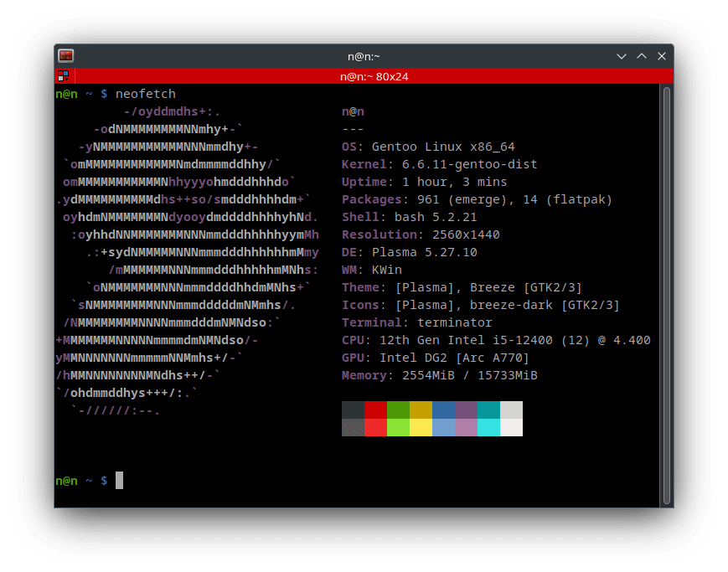This screenshot has width=728, height=572.
Task: Click the 'Shell: bash 5.2.21' line
Action: 409,217
